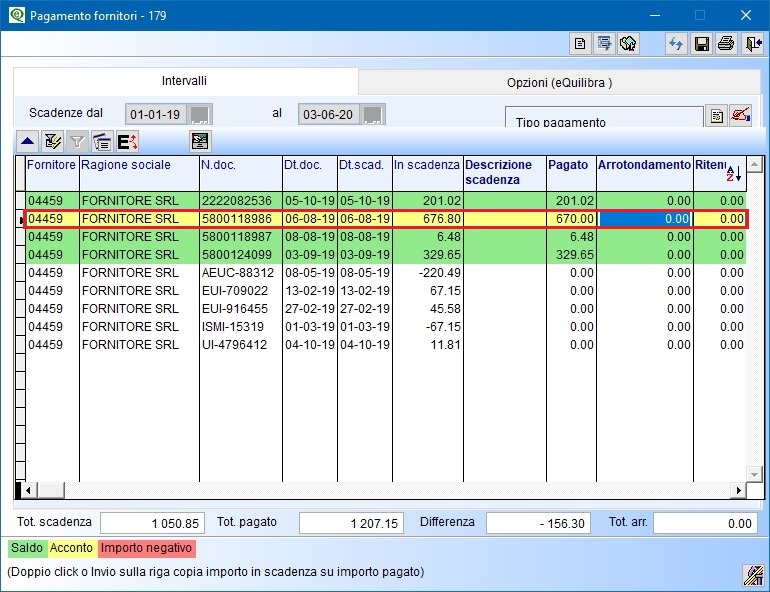Click the Dt.scad. column header
The height and width of the screenshot is (592, 770).
point(365,174)
